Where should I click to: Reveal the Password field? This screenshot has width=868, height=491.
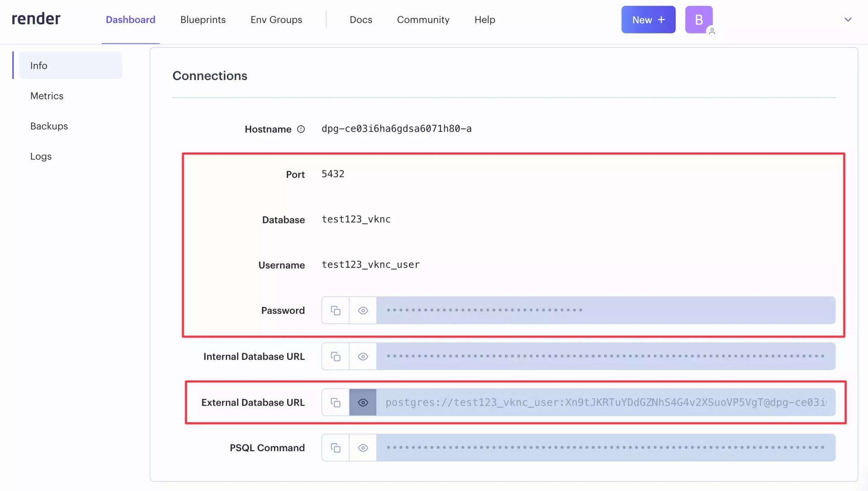coord(363,310)
